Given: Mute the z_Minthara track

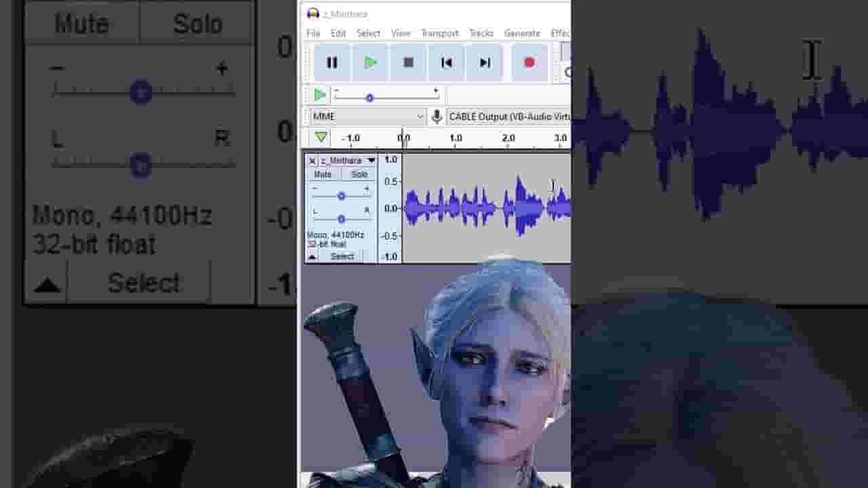Looking at the screenshot, I should (x=323, y=174).
